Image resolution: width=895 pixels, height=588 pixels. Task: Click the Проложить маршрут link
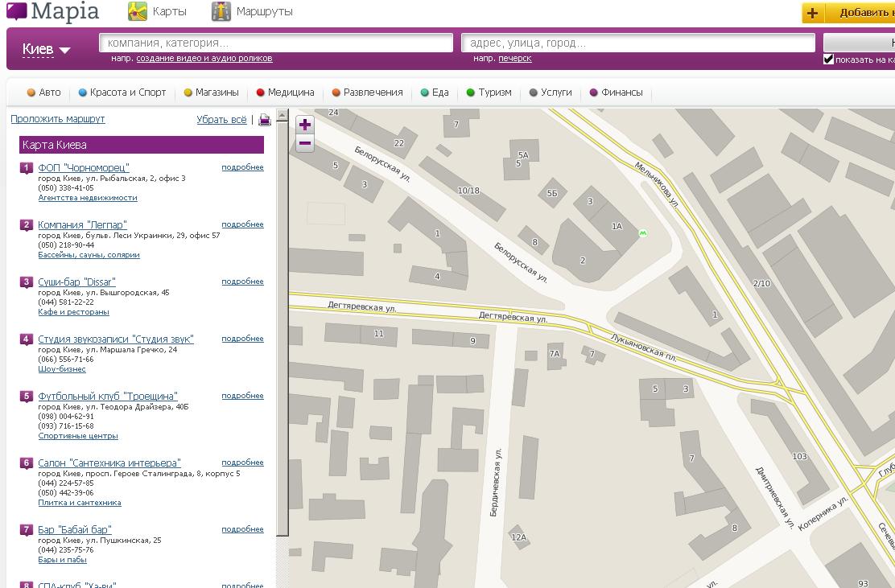(x=58, y=119)
